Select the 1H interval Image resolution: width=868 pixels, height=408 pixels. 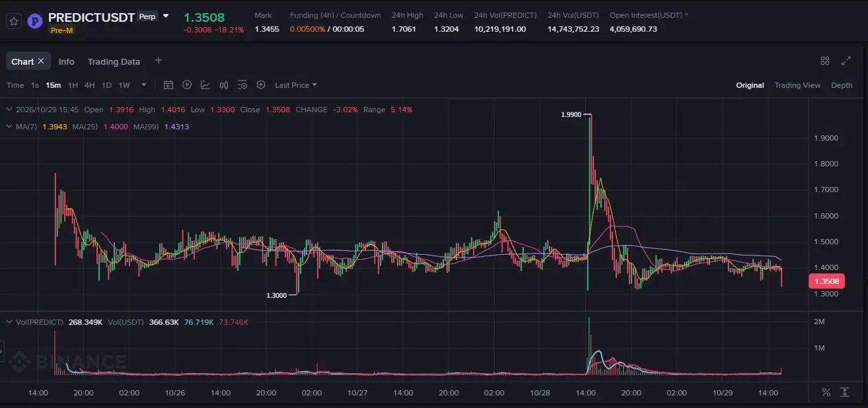[x=73, y=85]
